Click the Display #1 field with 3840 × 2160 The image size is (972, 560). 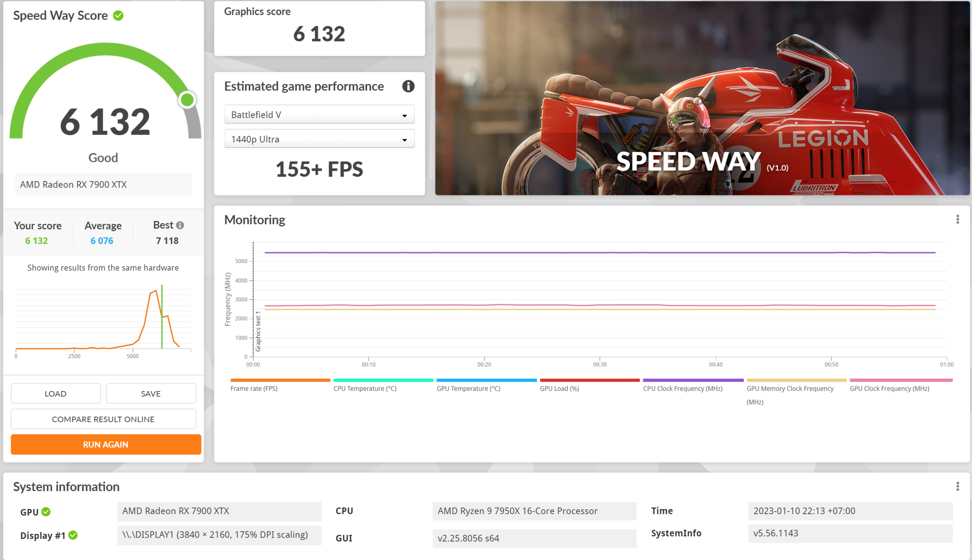(219, 535)
